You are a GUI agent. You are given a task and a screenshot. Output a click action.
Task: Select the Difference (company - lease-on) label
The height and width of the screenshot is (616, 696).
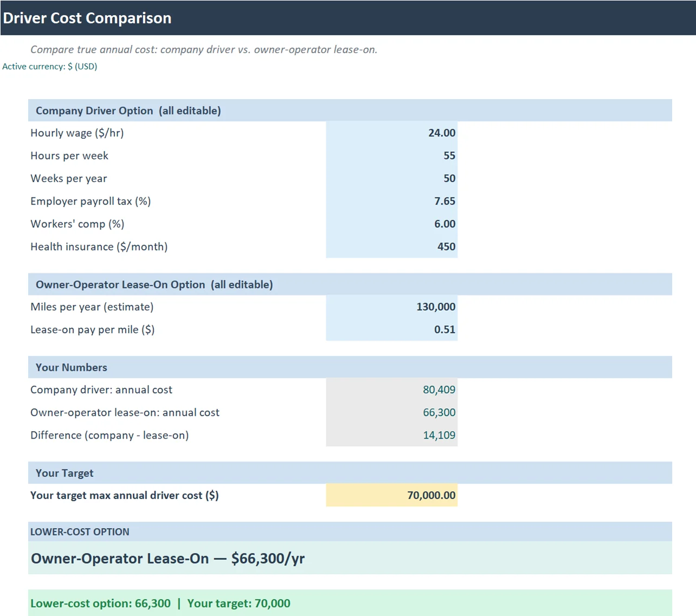point(109,435)
